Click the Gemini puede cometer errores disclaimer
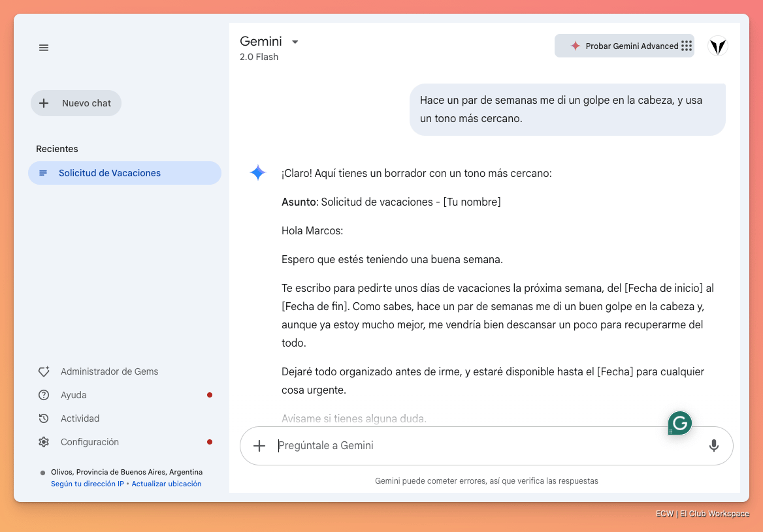 point(487,481)
